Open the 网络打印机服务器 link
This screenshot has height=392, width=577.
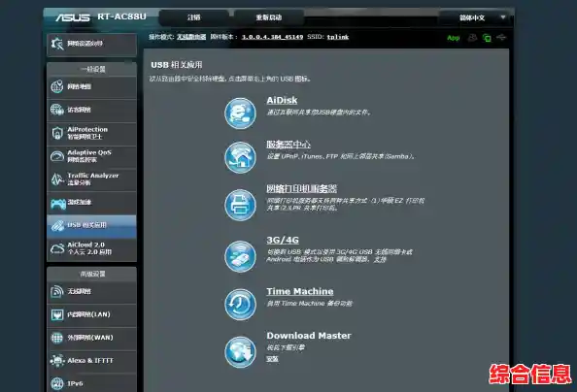point(302,188)
